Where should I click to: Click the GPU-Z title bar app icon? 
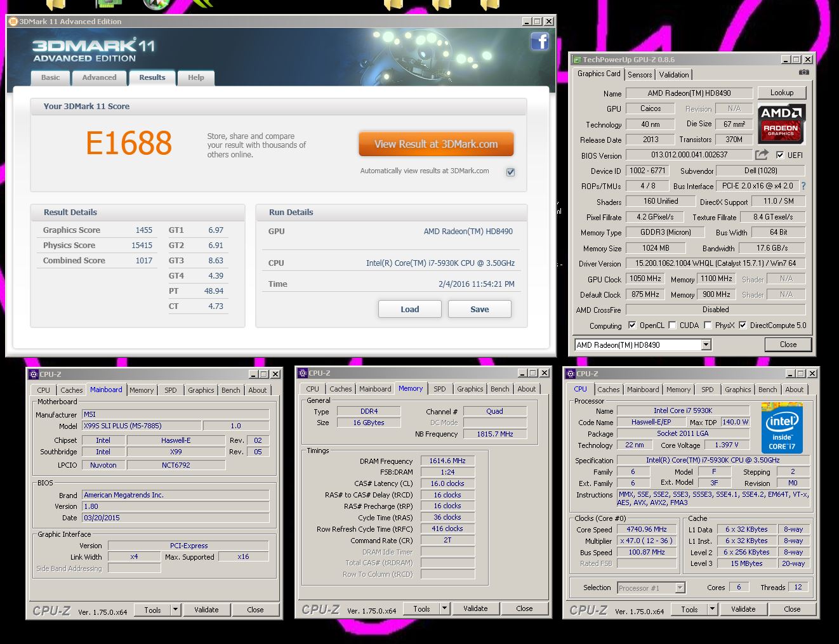[x=577, y=60]
